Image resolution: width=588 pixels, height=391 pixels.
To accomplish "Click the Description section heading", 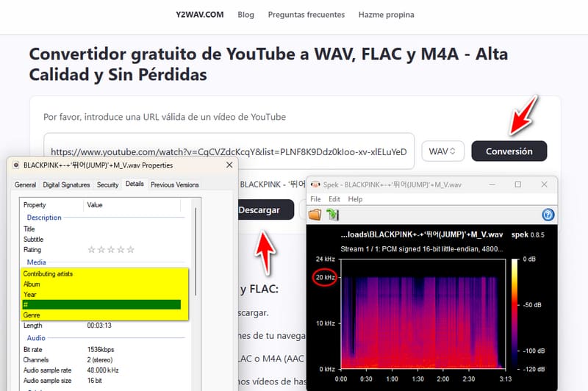I will (x=44, y=218).
